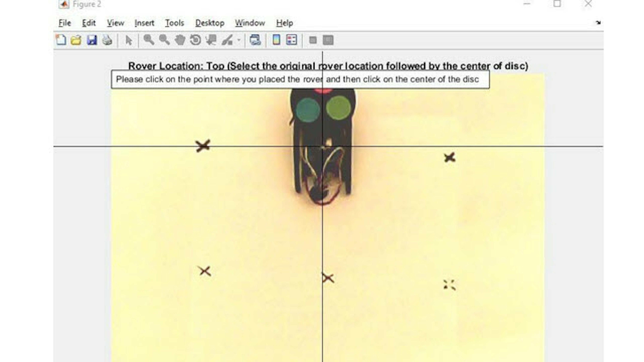Print the figure using the printer icon
This screenshot has height=362, width=644.
(x=107, y=40)
